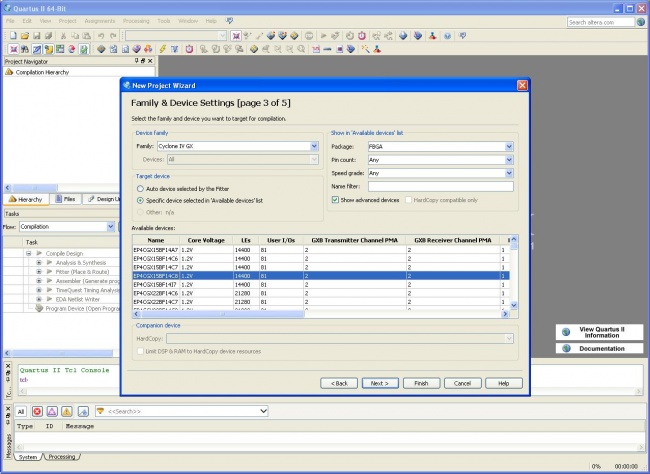Expand the Analysis & Synthesis task

pos(39,263)
